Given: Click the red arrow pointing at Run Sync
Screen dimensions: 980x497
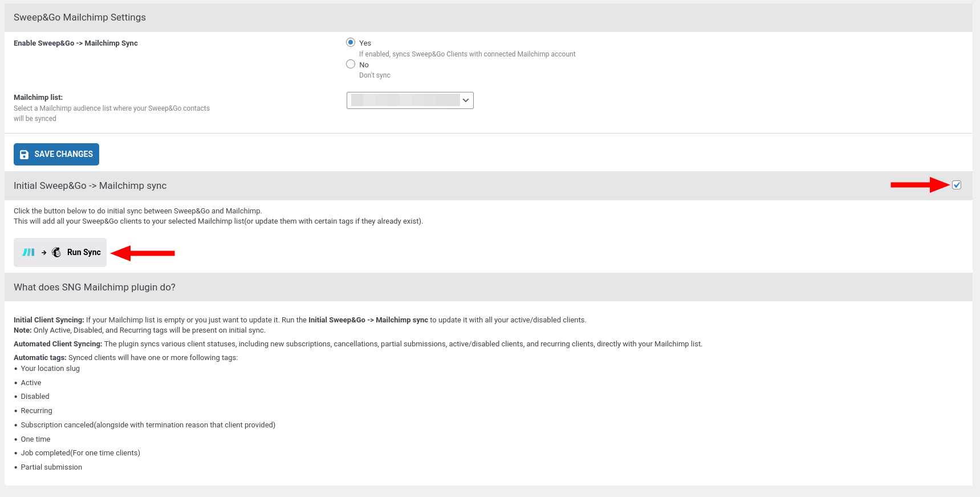Looking at the screenshot, I should tap(143, 253).
